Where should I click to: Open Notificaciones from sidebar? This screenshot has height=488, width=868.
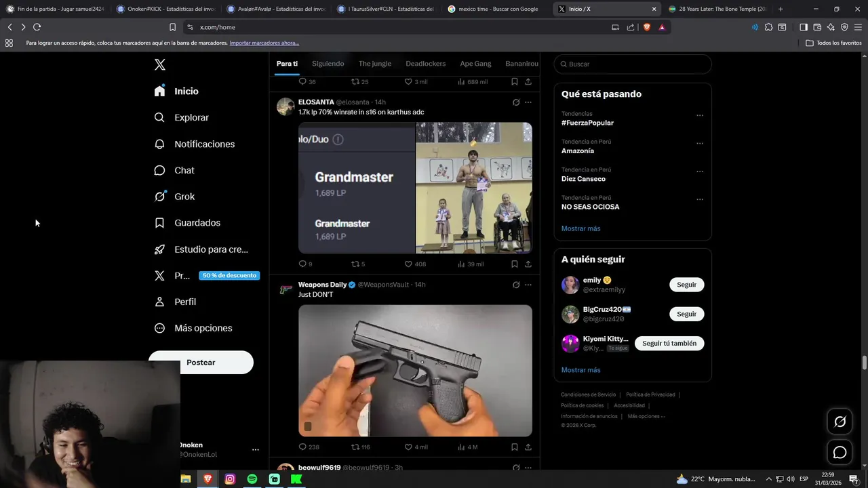194,144
